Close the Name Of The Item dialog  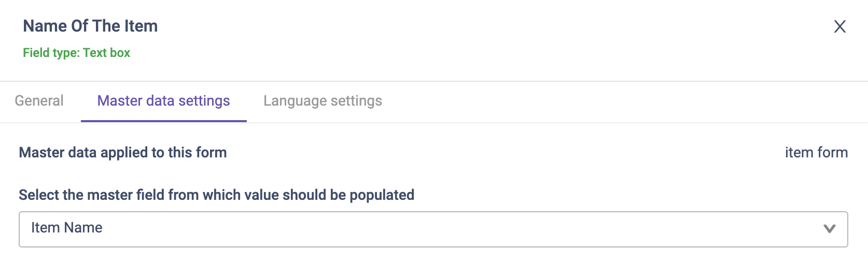tap(839, 26)
